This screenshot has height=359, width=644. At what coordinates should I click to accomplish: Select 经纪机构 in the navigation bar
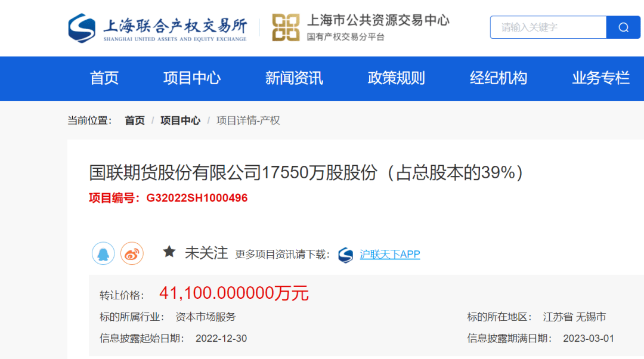pos(499,78)
